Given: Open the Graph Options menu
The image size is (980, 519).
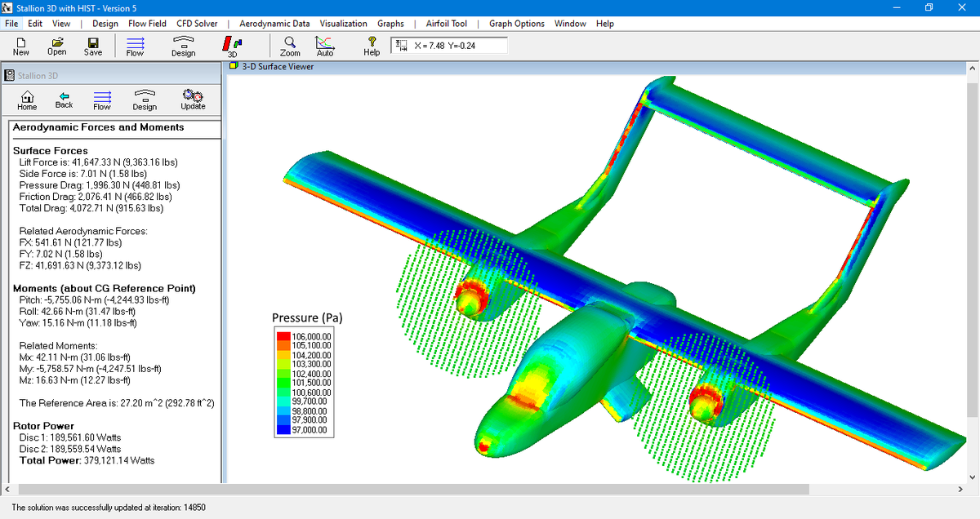Looking at the screenshot, I should click(x=517, y=24).
